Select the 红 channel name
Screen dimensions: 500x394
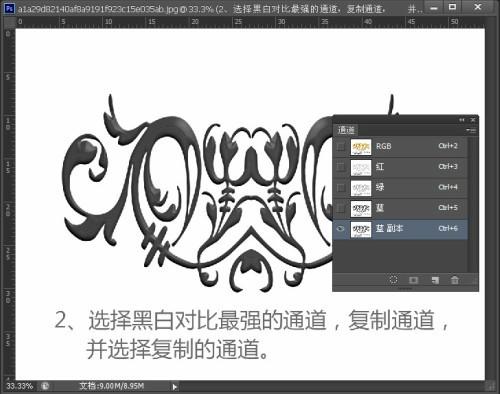tap(380, 167)
